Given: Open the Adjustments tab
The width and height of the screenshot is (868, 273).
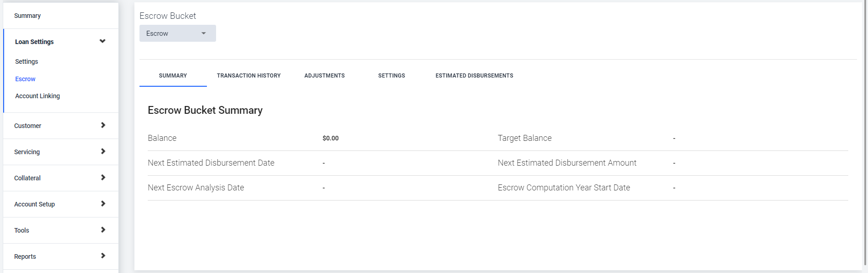Looking at the screenshot, I should (x=324, y=76).
